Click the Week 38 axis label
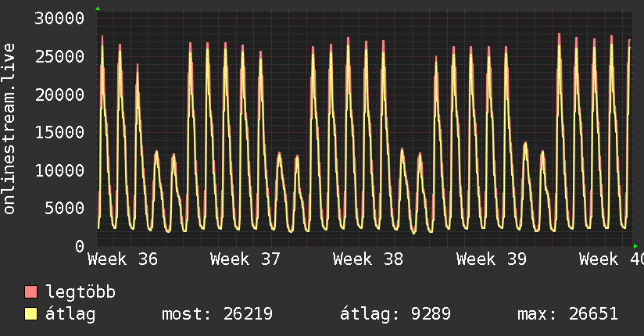 [x=368, y=259]
